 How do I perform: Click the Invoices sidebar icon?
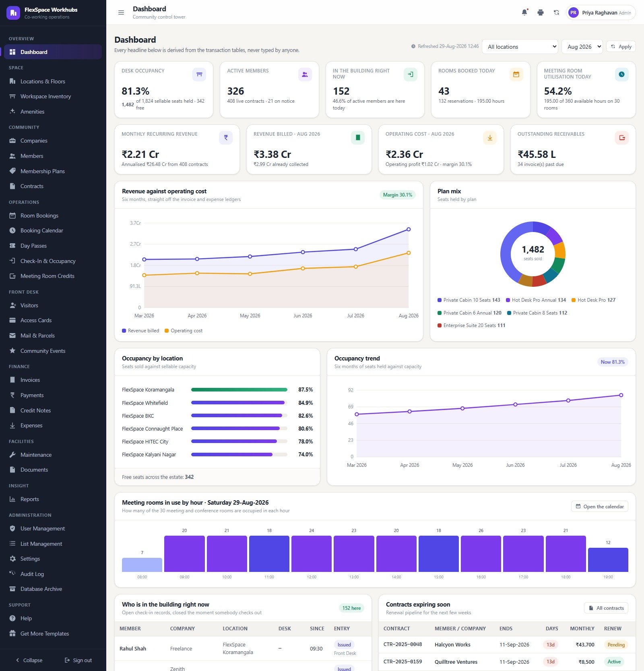pos(12,380)
